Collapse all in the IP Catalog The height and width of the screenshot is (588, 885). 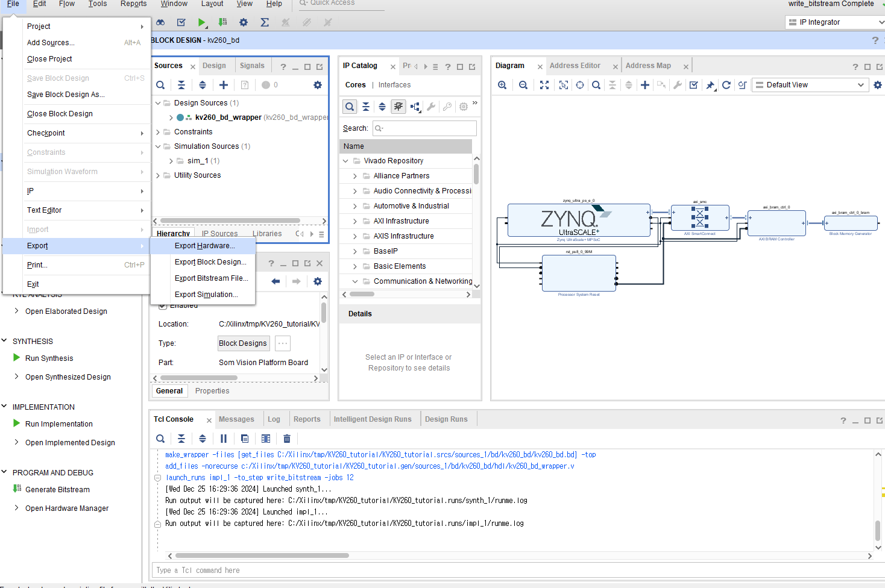(x=366, y=107)
